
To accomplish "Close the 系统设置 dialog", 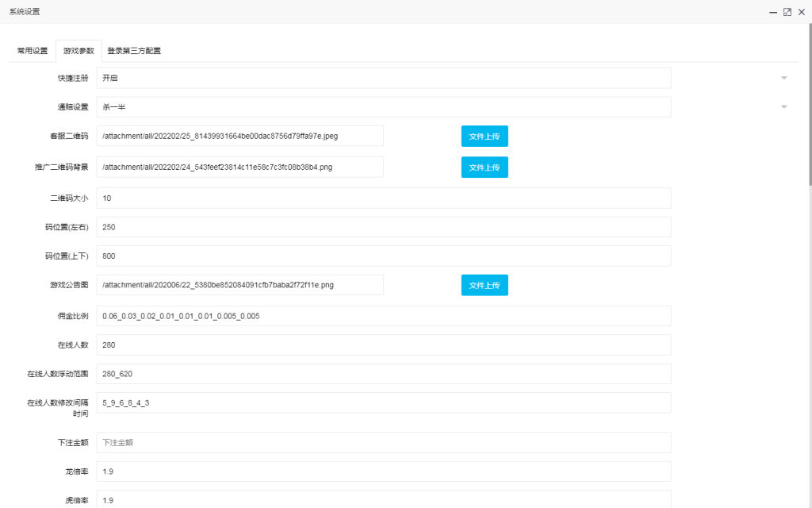I will (801, 12).
